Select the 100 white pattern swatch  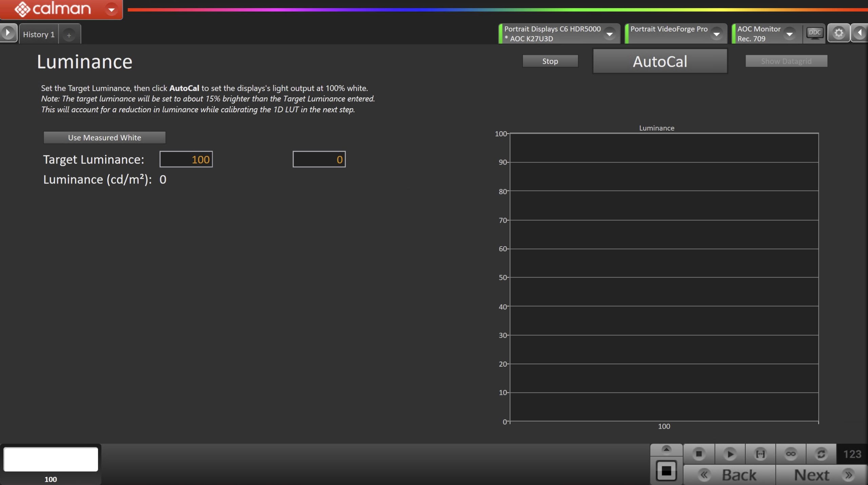[51, 459]
